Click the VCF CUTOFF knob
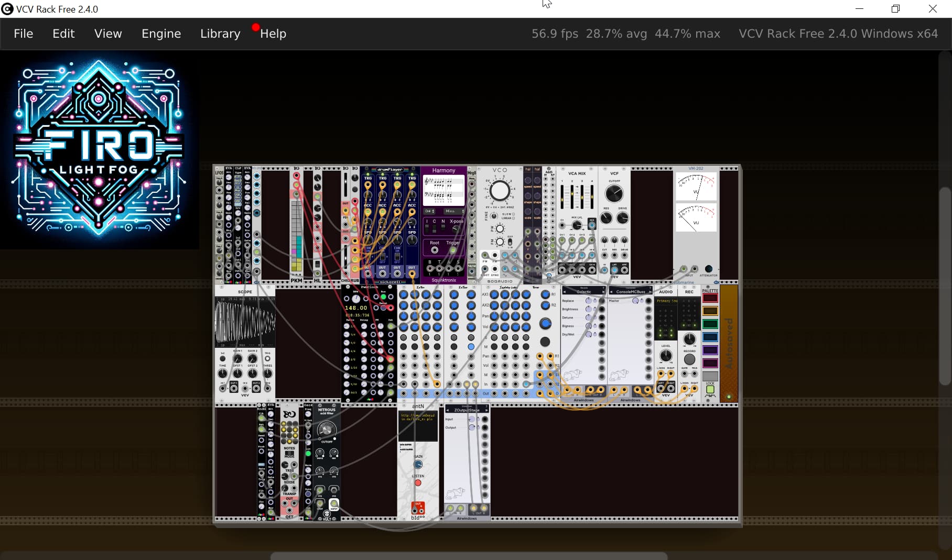952x560 pixels. 614,193
